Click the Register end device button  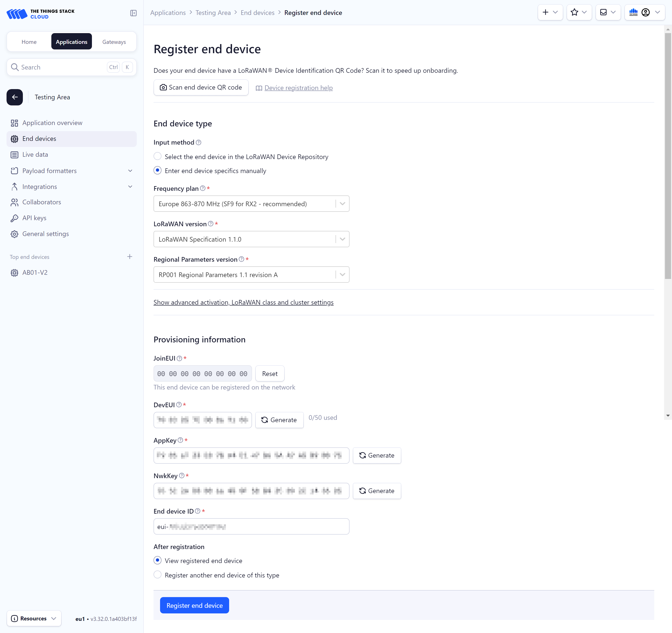[194, 605]
